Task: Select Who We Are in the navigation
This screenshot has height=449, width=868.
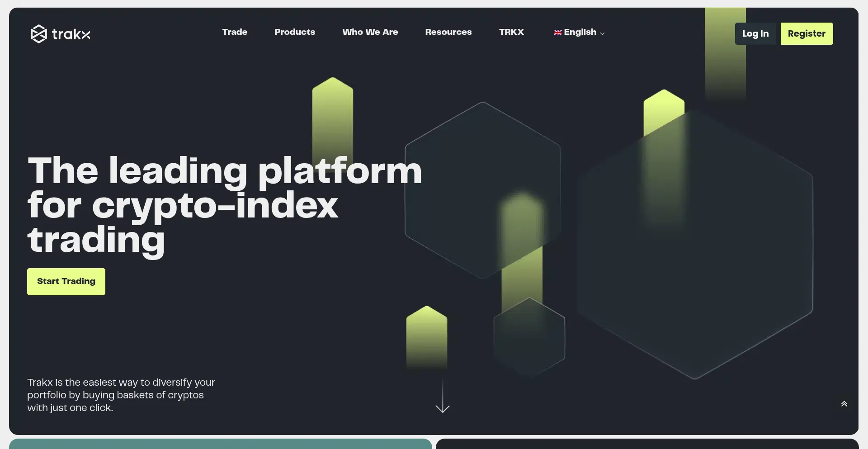Action: tap(370, 33)
